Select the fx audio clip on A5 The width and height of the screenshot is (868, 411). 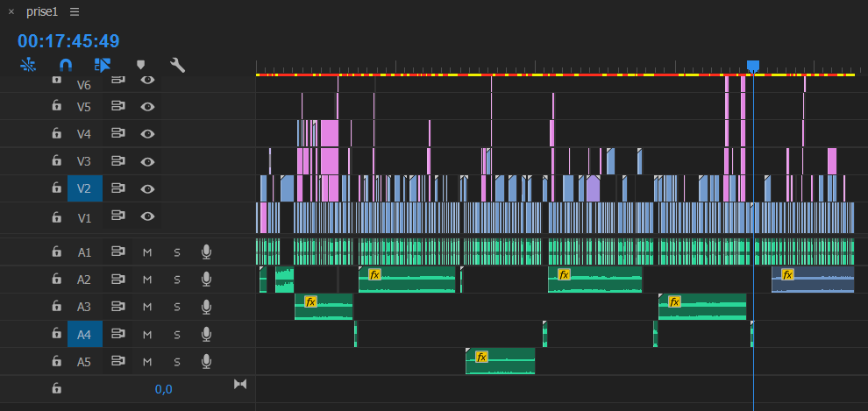click(x=501, y=361)
